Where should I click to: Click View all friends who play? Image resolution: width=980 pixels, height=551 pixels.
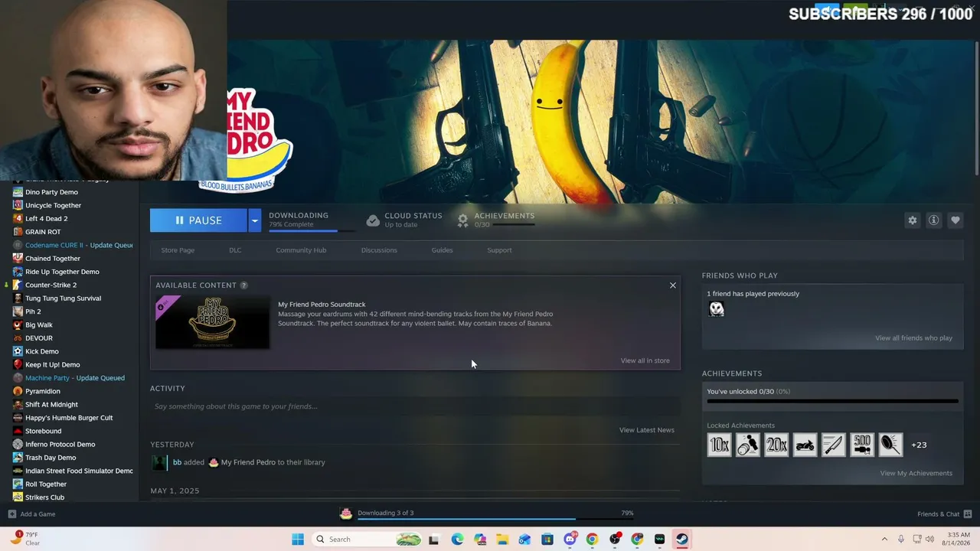click(913, 338)
